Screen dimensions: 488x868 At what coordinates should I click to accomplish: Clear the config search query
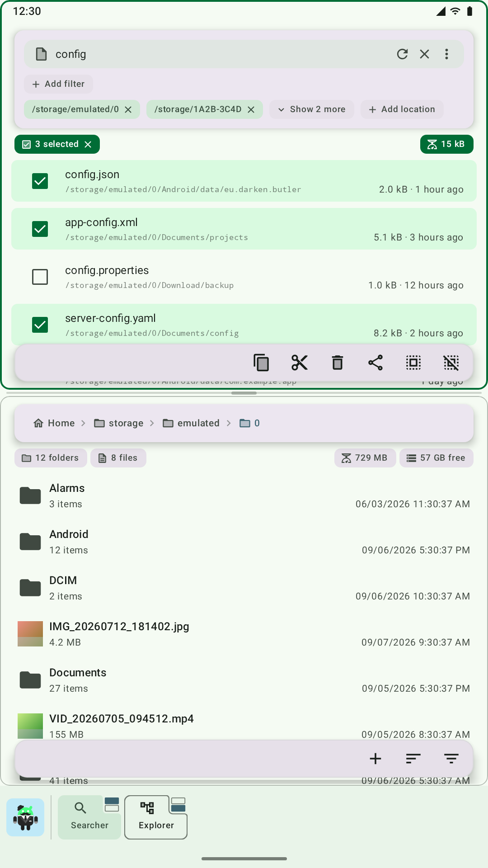tap(424, 54)
